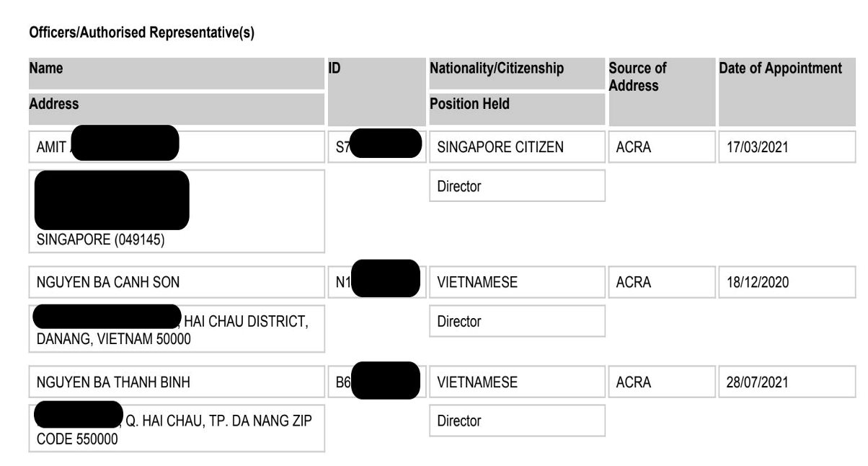868x466 pixels.
Task: Click the date field showing 17/03/2021
Action: pyautogui.click(x=787, y=147)
